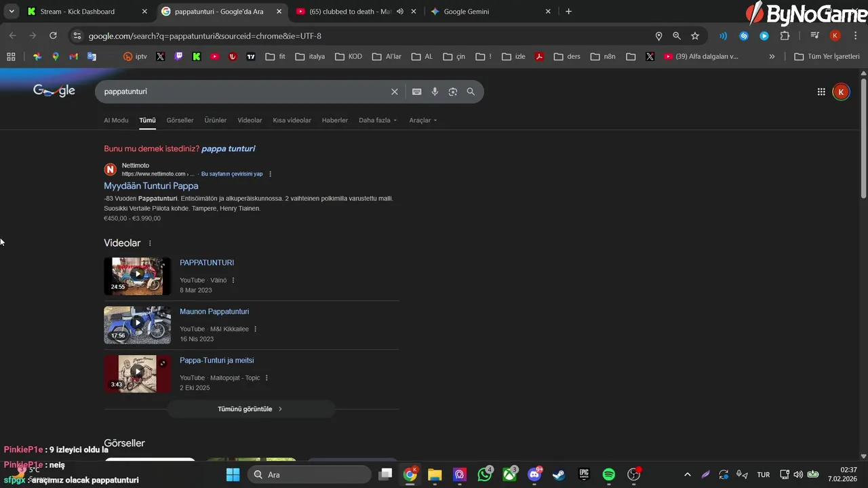Switch to the Haberler search tab

pos(335,120)
